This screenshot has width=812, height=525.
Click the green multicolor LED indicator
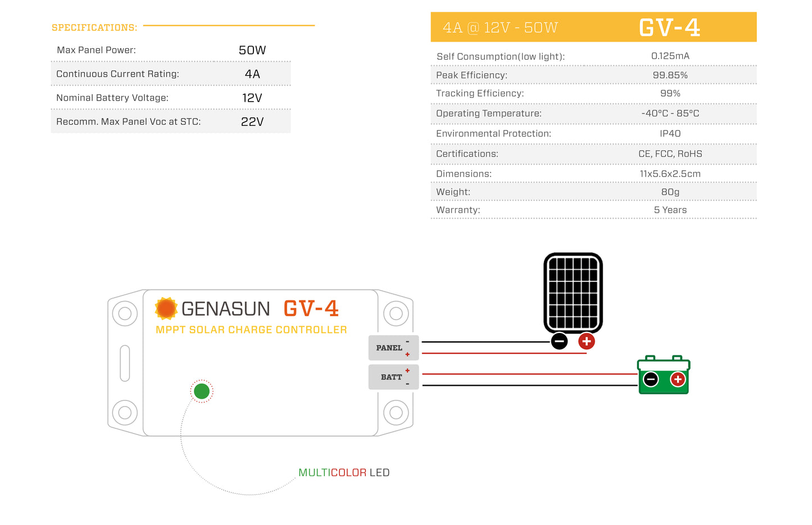(202, 391)
